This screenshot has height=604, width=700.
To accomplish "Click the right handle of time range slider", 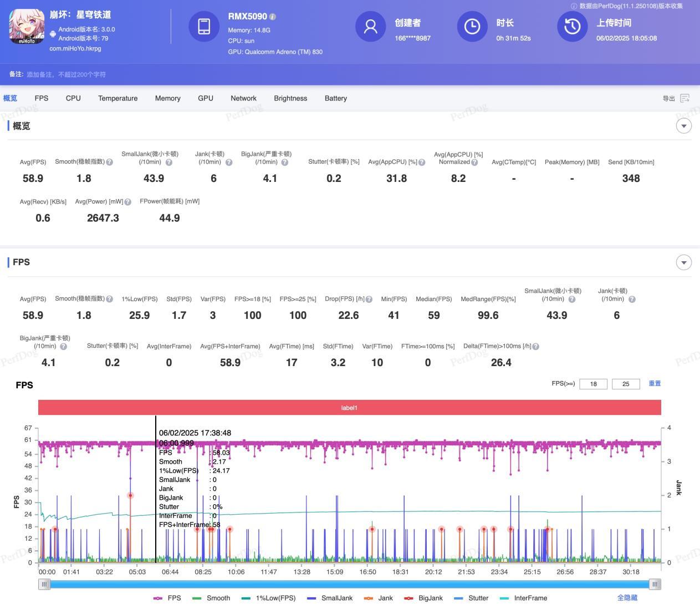I will coord(655,584).
